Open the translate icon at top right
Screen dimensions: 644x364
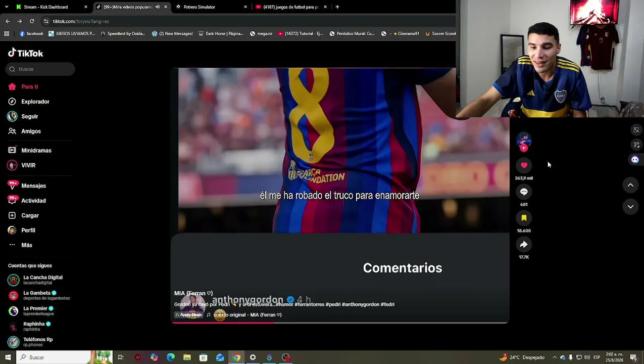pyautogui.click(x=636, y=130)
